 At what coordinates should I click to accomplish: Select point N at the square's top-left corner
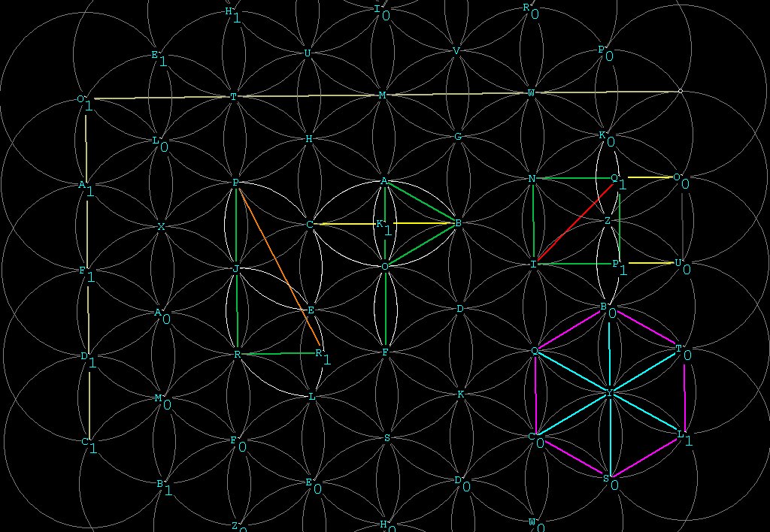532,179
